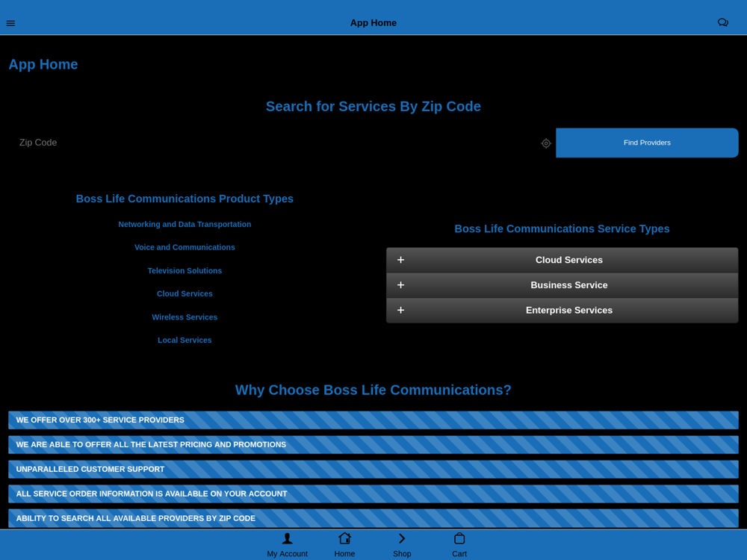This screenshot has height=560, width=747.
Task: Open Television Solutions link
Action: (185, 271)
